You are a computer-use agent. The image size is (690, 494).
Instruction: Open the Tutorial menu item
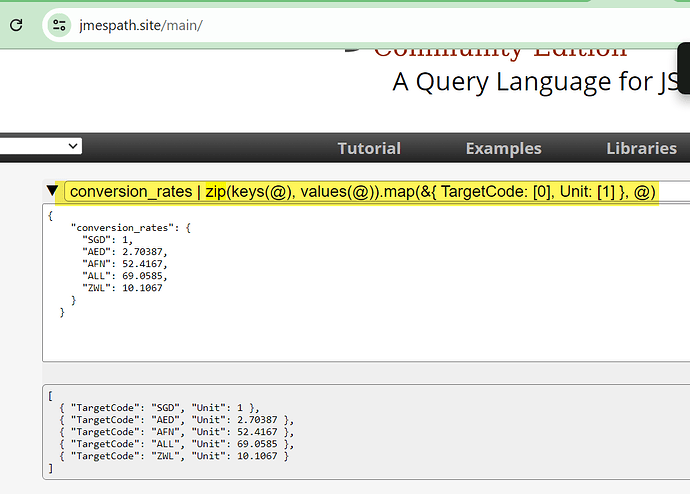[369, 148]
